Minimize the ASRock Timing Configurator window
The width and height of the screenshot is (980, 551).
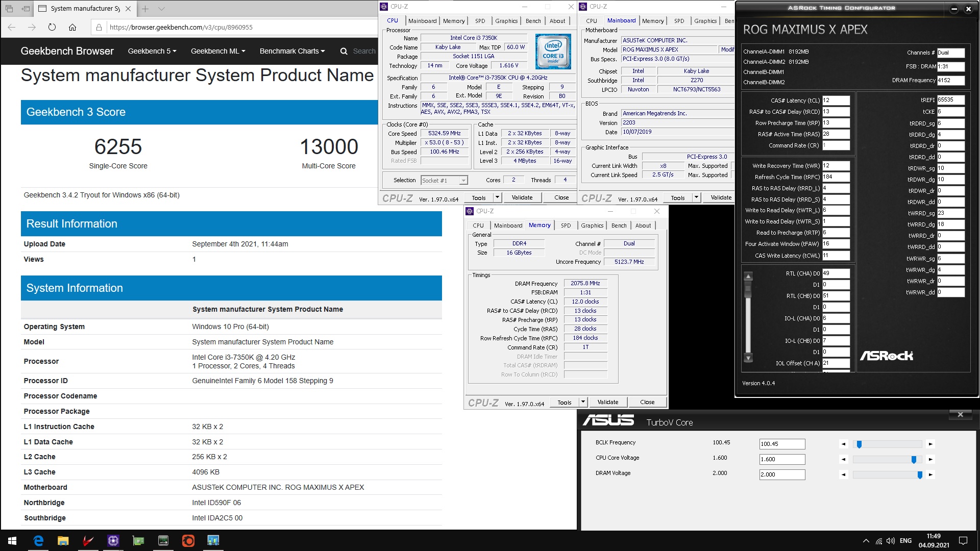click(954, 9)
